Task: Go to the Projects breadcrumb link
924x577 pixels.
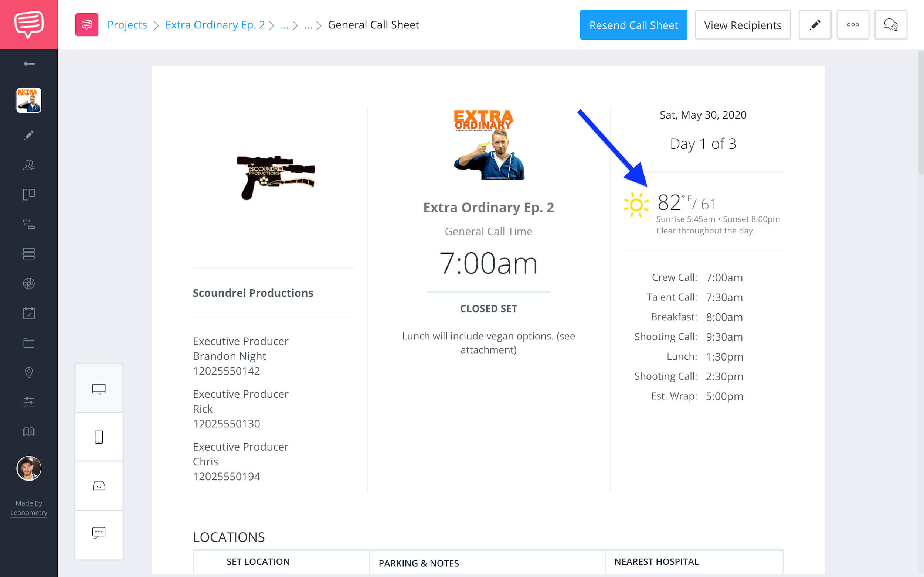Action: coord(127,25)
